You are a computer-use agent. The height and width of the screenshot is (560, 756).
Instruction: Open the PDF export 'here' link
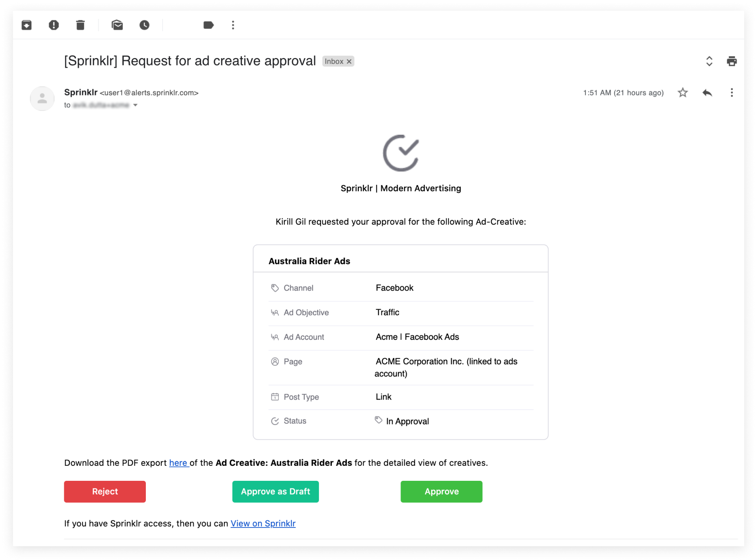pos(178,463)
